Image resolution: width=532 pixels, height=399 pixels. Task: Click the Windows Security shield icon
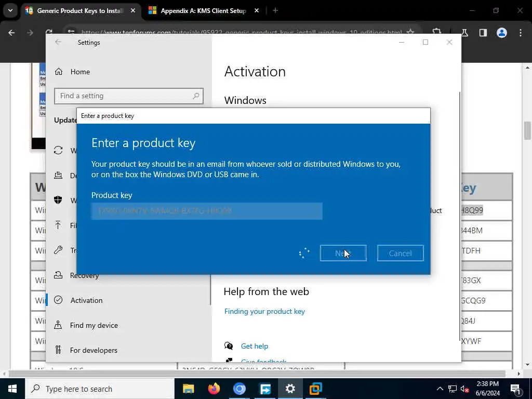[x=58, y=200]
